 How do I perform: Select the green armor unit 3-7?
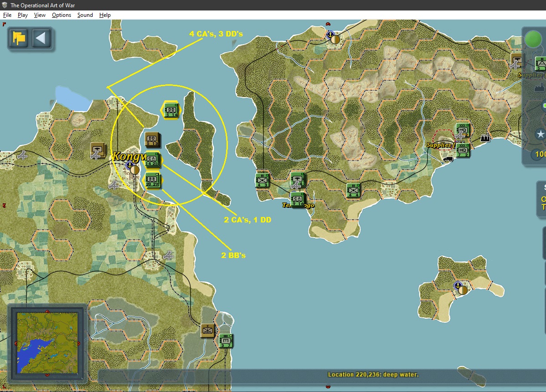tap(226, 340)
